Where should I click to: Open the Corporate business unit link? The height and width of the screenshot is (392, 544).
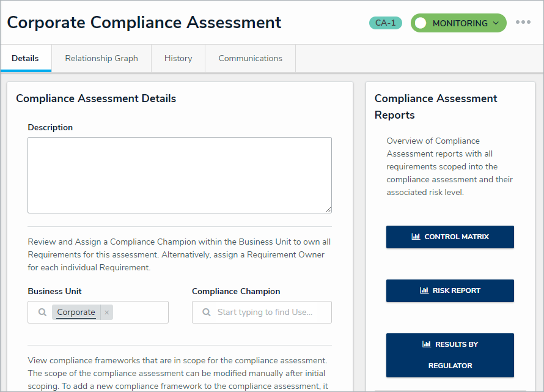pos(76,312)
